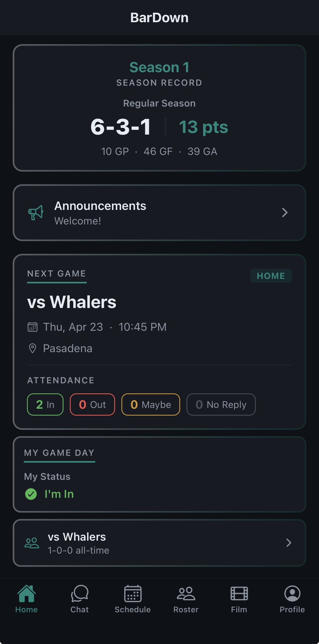
Task: Expand vs Whalers all-time record chevron
Action: [x=289, y=543]
